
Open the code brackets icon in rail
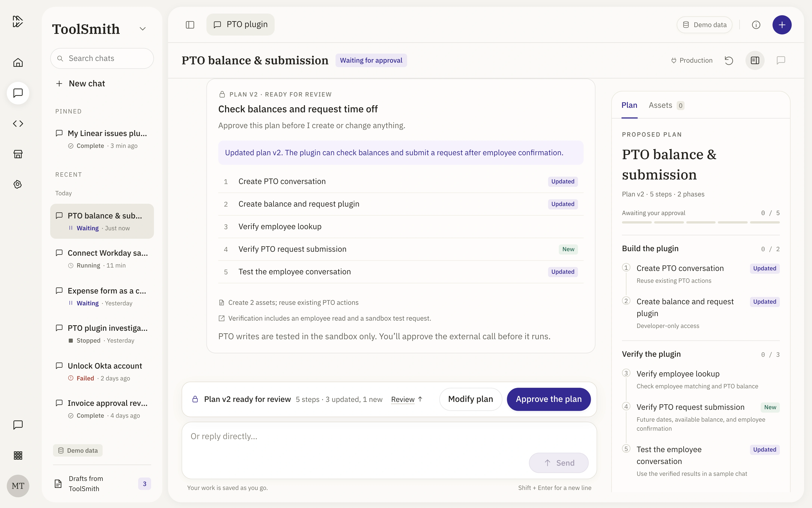click(18, 124)
